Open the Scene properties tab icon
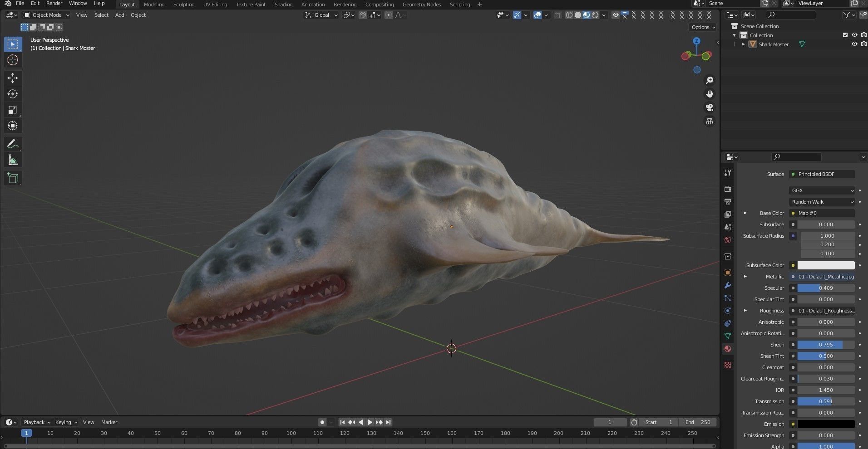The height and width of the screenshot is (449, 868). 728,227
